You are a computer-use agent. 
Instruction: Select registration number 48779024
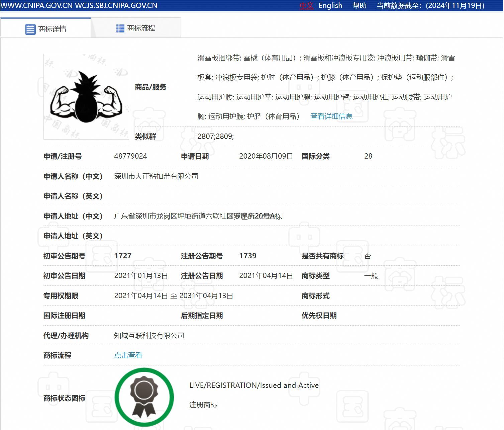[130, 156]
